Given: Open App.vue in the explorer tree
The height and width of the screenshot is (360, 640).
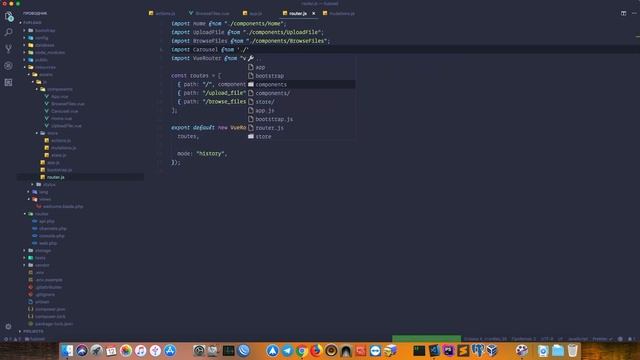Looking at the screenshot, I should click(60, 97).
